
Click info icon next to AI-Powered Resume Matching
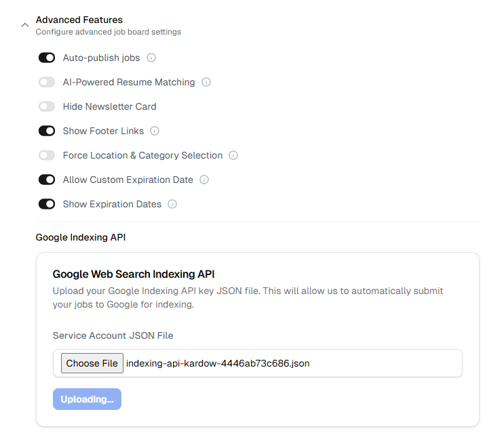pyautogui.click(x=206, y=82)
